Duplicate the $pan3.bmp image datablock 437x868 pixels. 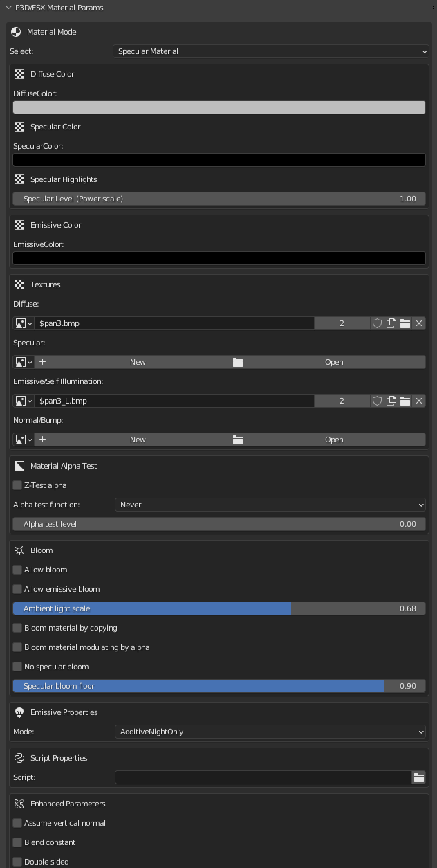point(391,323)
